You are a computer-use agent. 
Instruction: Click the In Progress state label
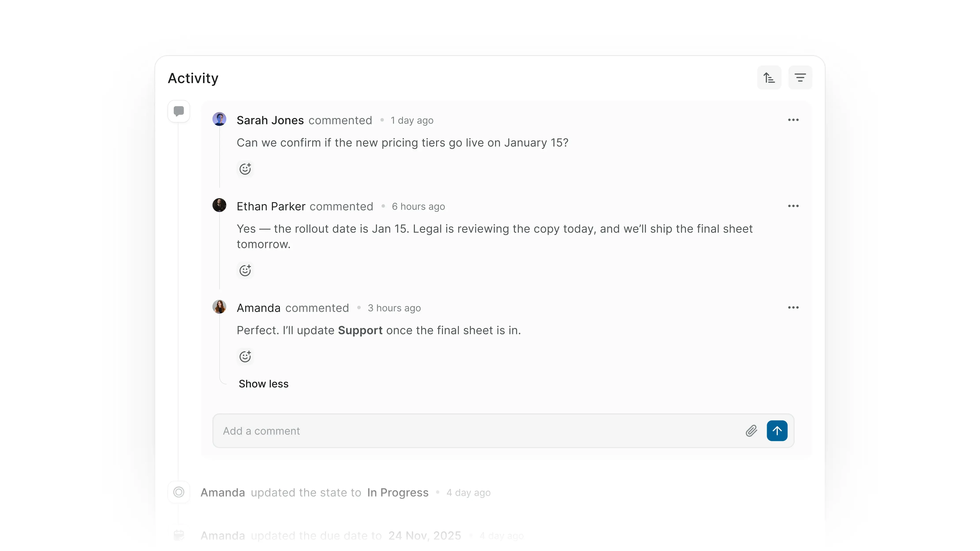coord(398,492)
